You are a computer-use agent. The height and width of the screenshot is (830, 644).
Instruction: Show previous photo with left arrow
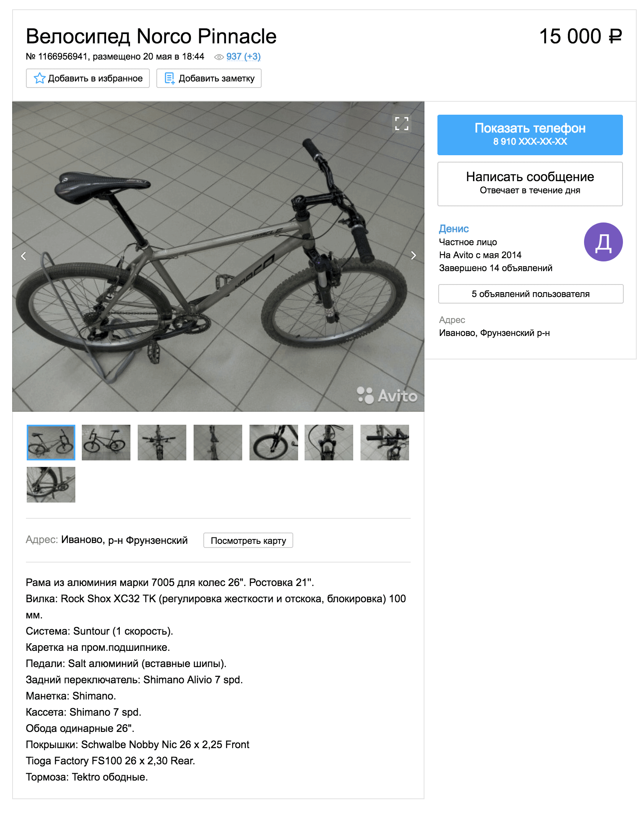pos(23,256)
